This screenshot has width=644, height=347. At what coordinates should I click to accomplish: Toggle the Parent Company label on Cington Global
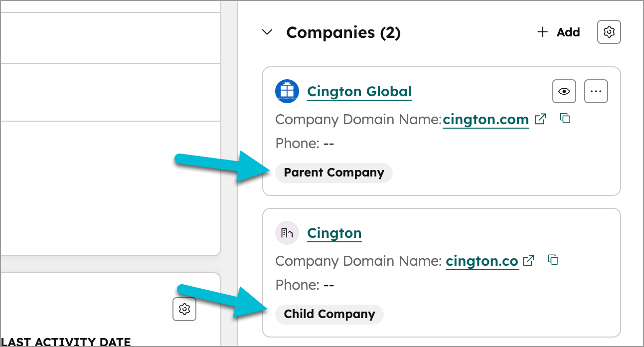click(x=333, y=172)
